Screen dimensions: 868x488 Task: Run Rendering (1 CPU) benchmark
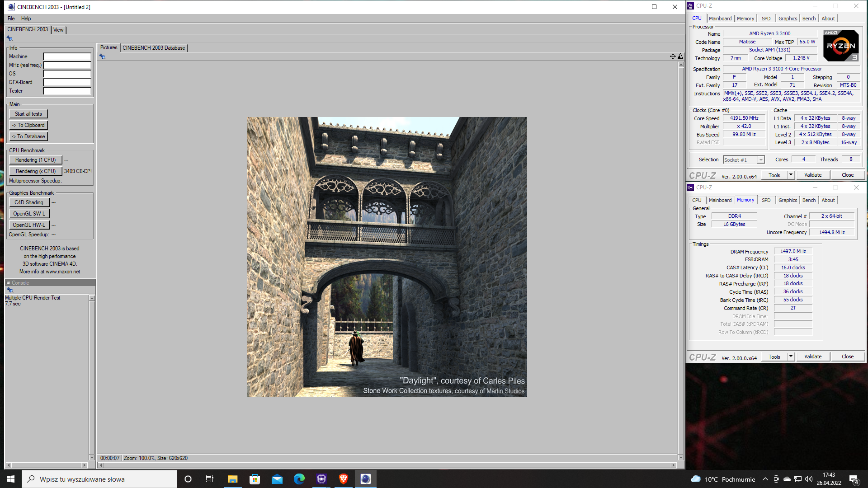pyautogui.click(x=36, y=160)
